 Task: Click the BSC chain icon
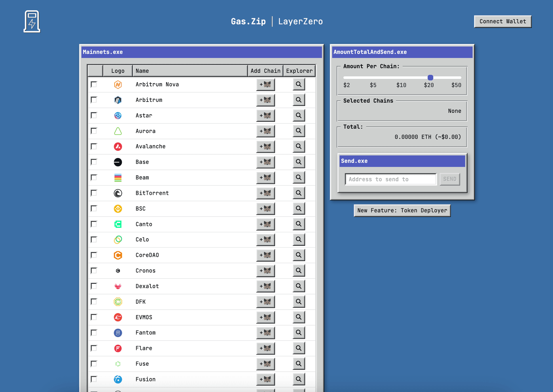coord(118,208)
